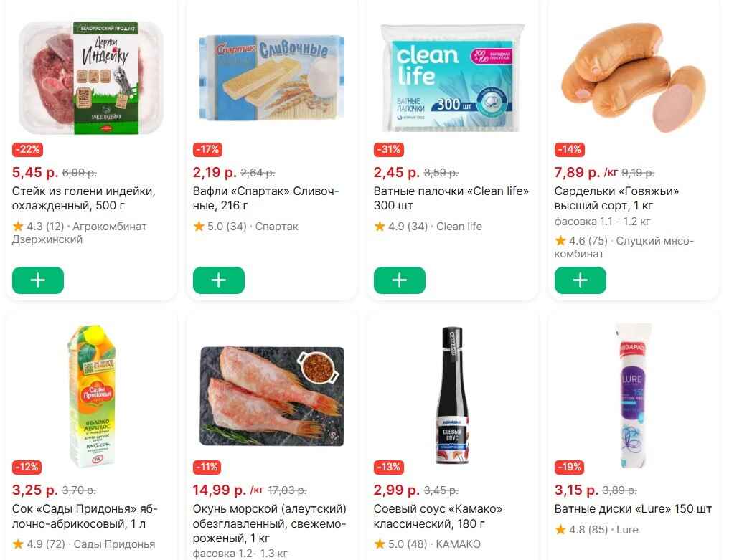752x560 pixels.
Task: Add turkey shank steak to cart
Action: [38, 280]
